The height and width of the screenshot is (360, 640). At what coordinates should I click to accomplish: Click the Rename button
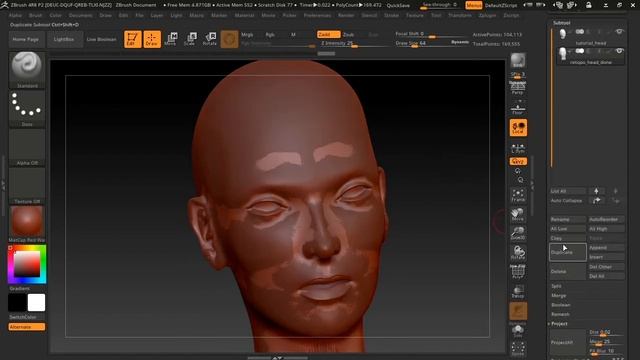click(568, 220)
